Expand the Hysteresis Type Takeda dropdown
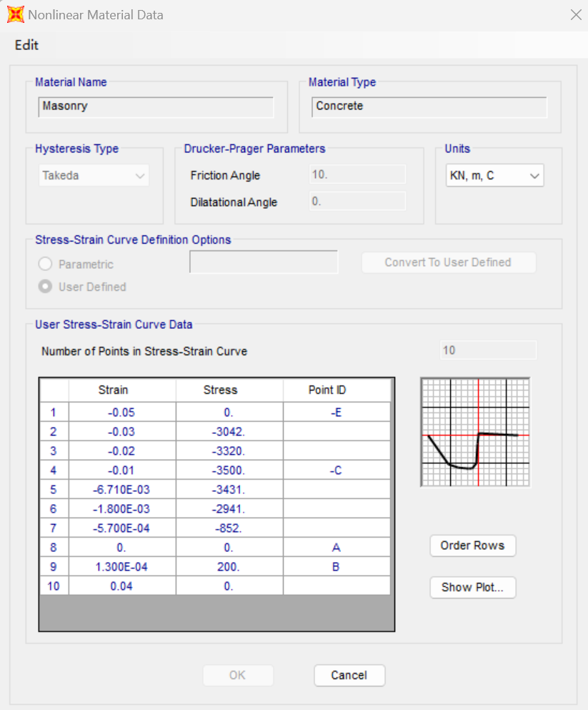Screen dimensions: 588x710 pyautogui.click(x=94, y=176)
